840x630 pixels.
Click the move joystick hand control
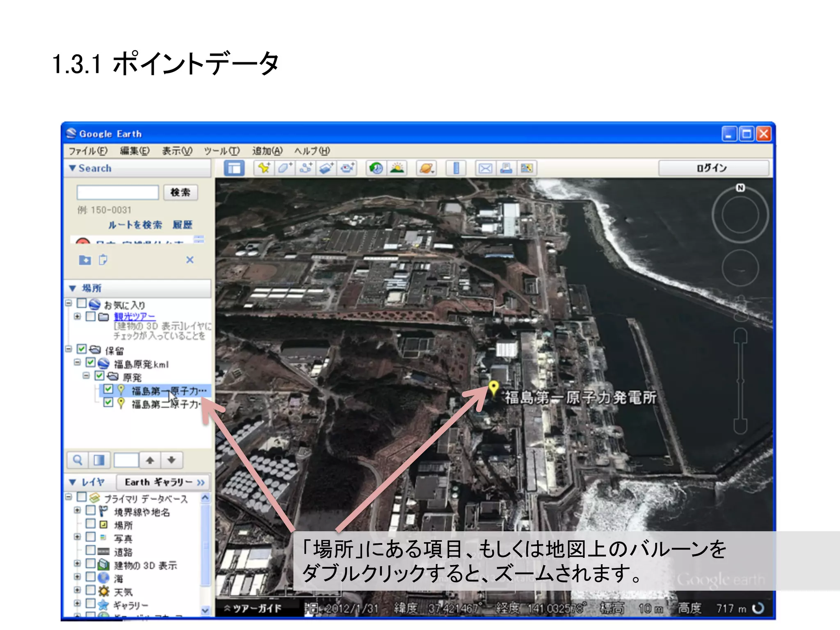click(740, 268)
